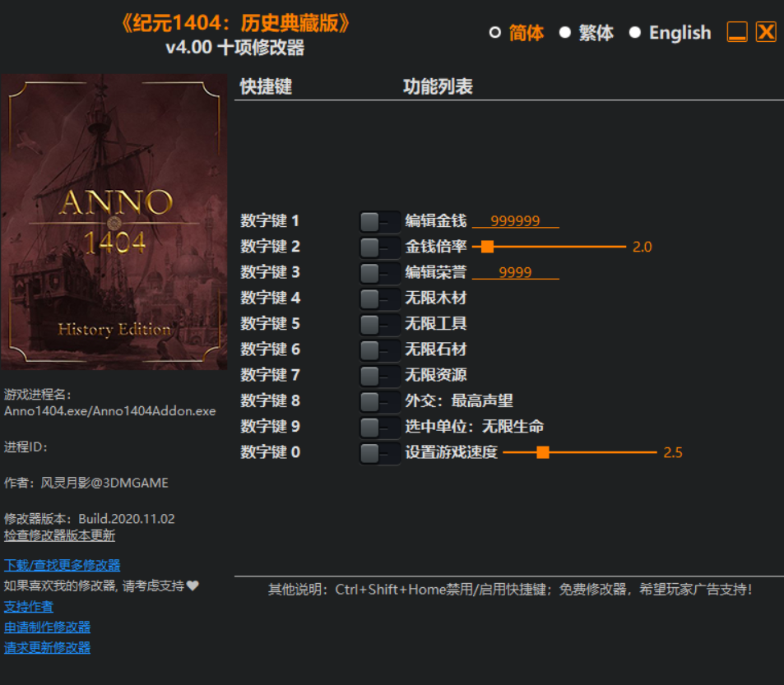Toggle the 金钱倍率 switch
The height and width of the screenshot is (685, 784).
(x=379, y=248)
